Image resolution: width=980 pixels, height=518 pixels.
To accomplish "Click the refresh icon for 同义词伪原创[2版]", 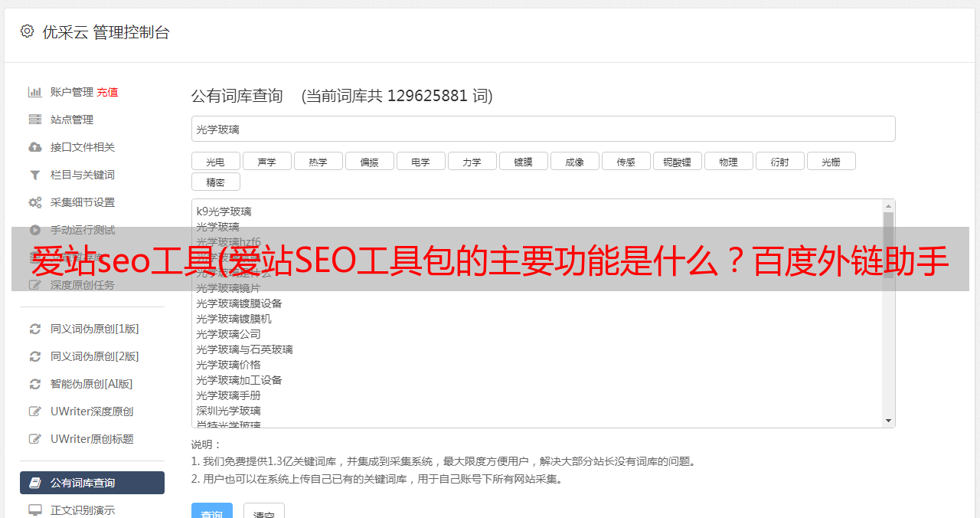I will (35, 356).
